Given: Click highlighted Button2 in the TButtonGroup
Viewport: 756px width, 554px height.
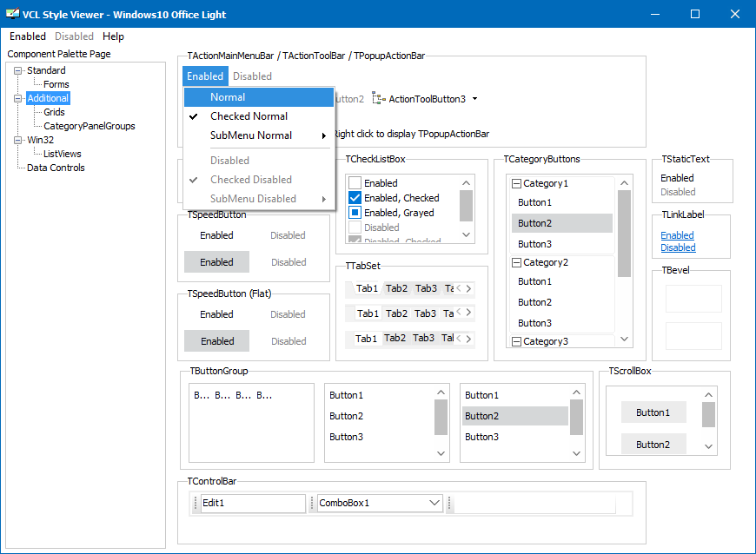Looking at the screenshot, I should pos(515,416).
